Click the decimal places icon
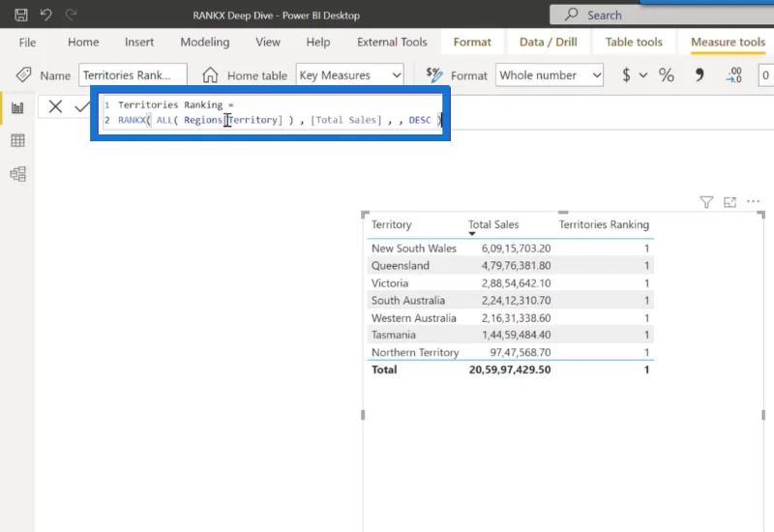Image resolution: width=774 pixels, height=532 pixels. coord(733,75)
